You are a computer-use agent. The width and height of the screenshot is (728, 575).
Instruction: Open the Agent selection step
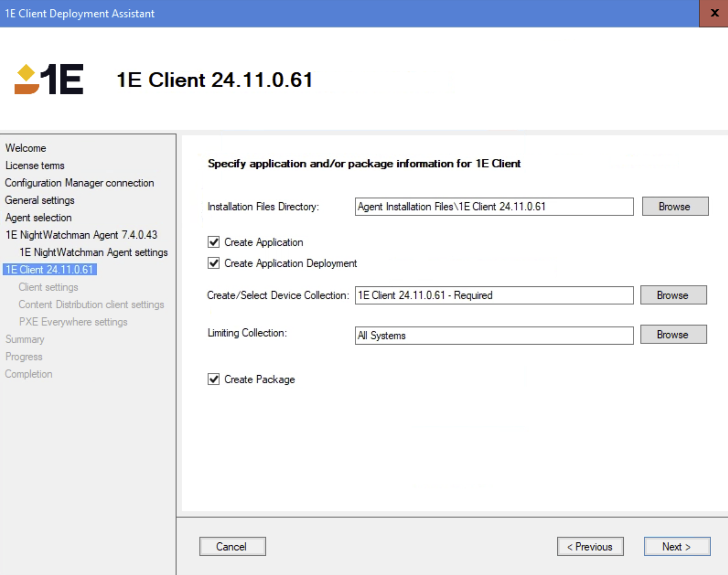coord(38,218)
